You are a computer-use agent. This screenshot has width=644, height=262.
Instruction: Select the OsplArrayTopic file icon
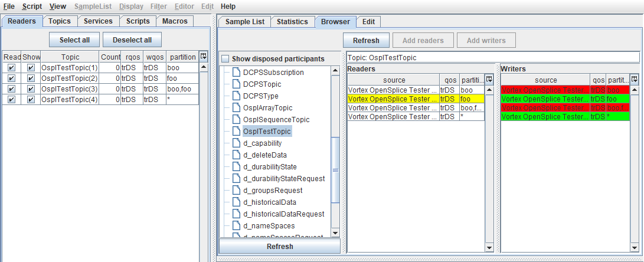(236, 108)
